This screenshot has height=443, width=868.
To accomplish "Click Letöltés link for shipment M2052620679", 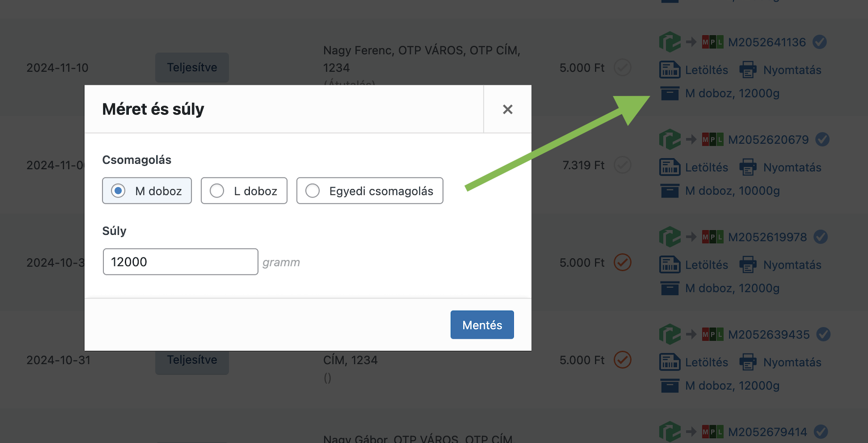I will point(706,168).
